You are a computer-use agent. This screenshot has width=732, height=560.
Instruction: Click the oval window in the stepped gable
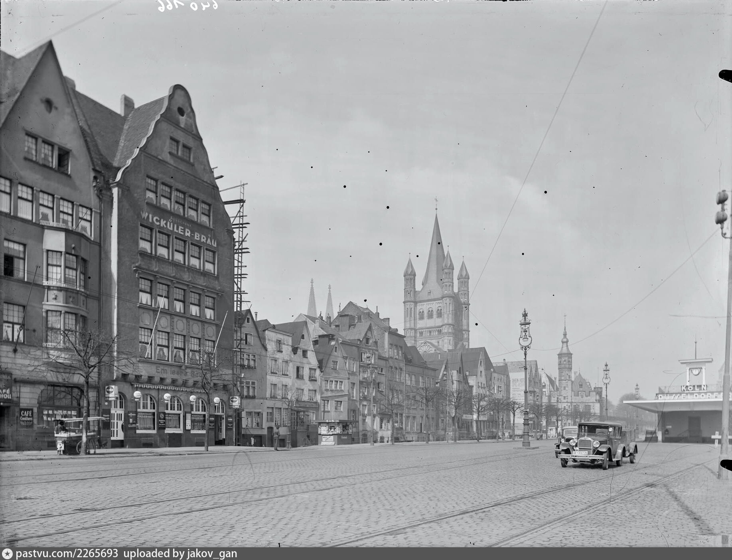coord(181,112)
